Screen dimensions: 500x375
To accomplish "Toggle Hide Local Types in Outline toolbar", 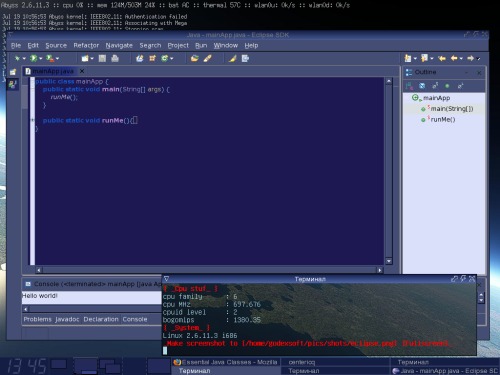I will coord(460,86).
